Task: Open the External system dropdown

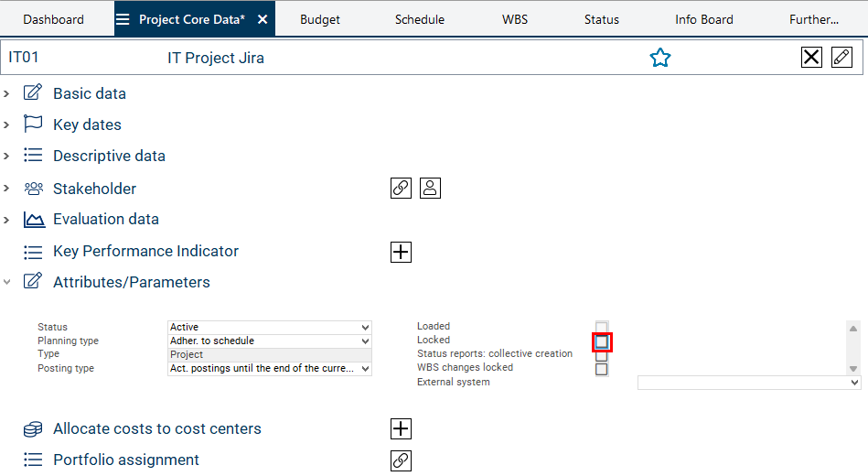Action: pos(749,383)
